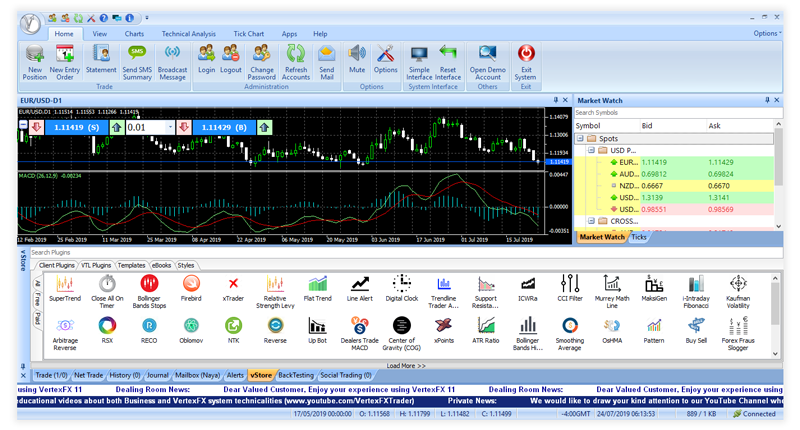The width and height of the screenshot is (800, 430).
Task: Open the Close All On Timer plugin
Action: pyautogui.click(x=107, y=291)
